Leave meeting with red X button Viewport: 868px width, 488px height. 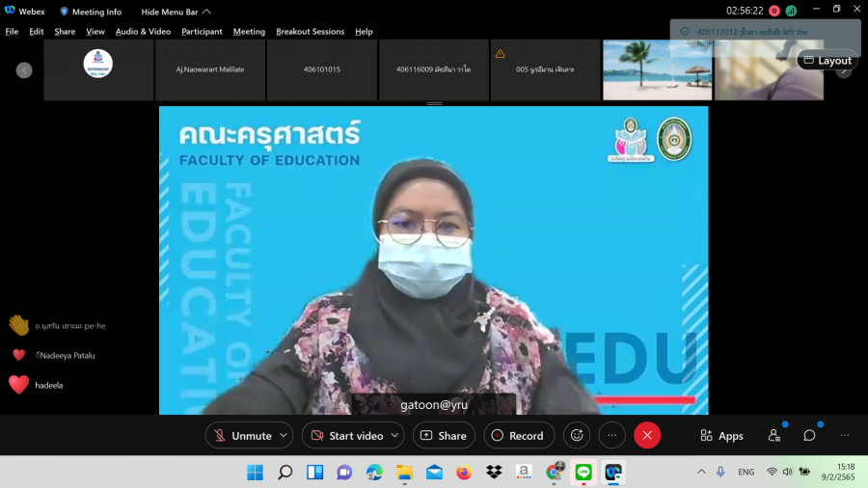(647, 436)
